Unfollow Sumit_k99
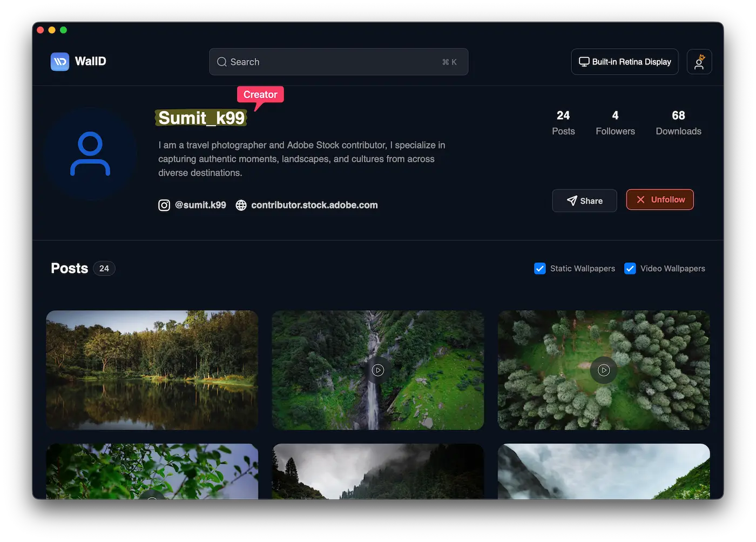This screenshot has width=756, height=542. tap(660, 199)
